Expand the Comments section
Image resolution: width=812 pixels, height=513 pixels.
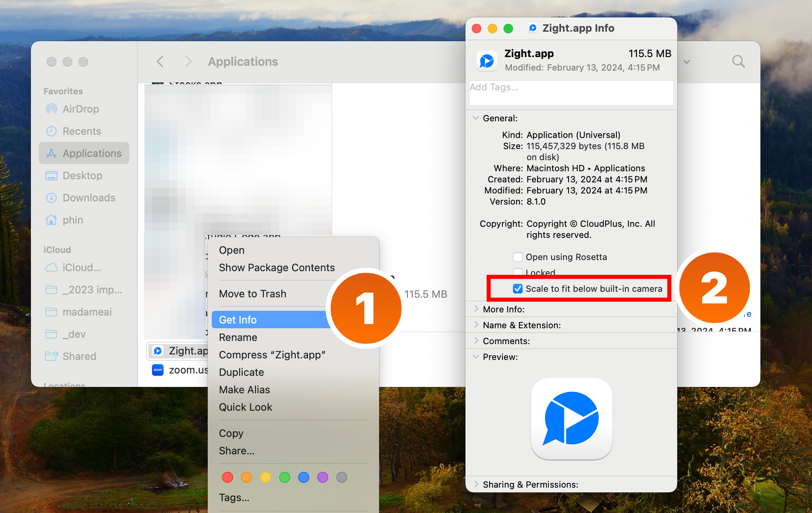(x=476, y=341)
